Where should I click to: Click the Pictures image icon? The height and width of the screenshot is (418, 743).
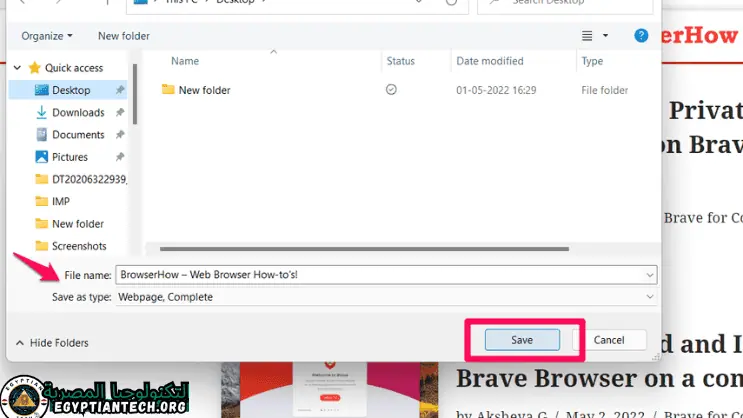coord(42,157)
